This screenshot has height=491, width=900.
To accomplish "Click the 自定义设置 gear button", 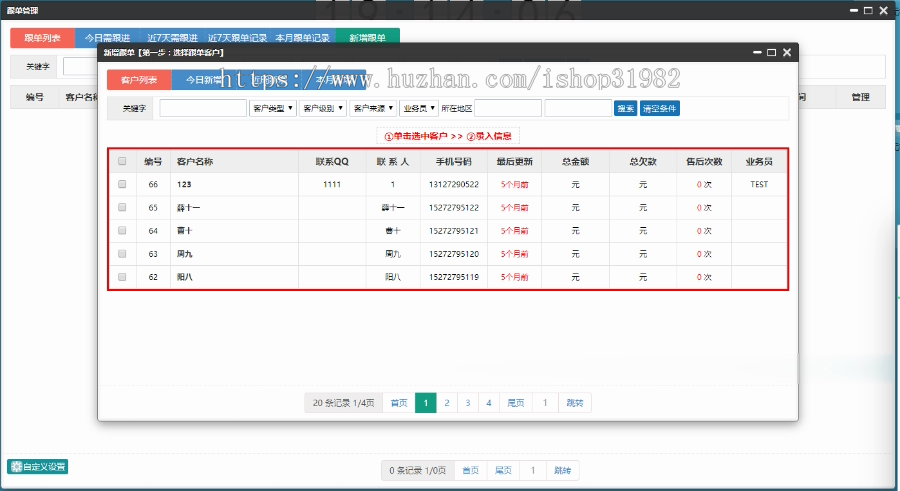I will coord(38,466).
